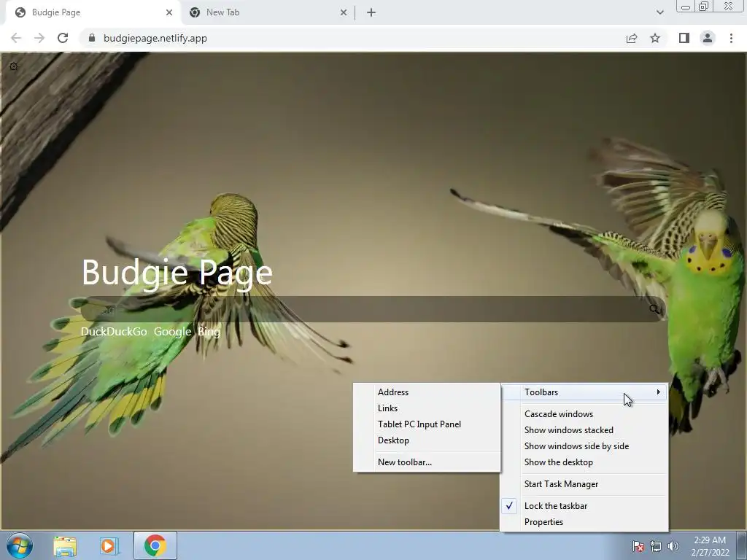Open the Action Center flag icon
This screenshot has width=747, height=560.
pos(638,546)
